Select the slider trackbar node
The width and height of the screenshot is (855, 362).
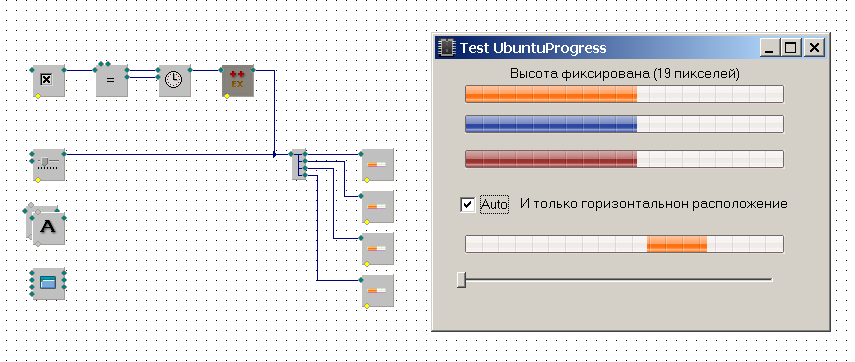point(49,165)
